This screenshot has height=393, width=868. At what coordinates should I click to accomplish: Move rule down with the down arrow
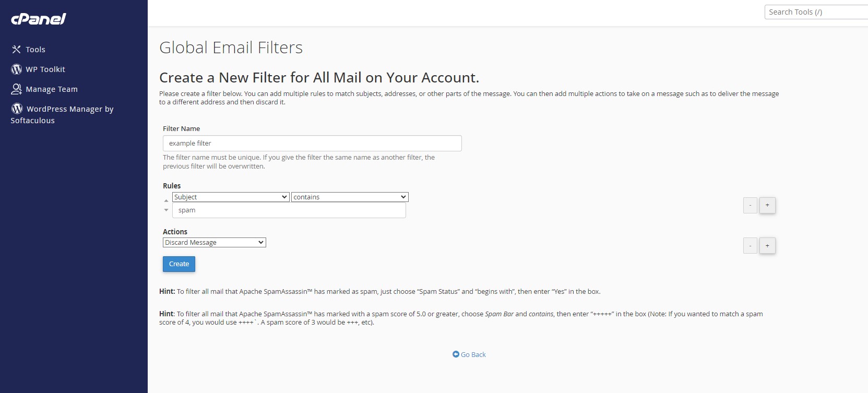point(167,210)
